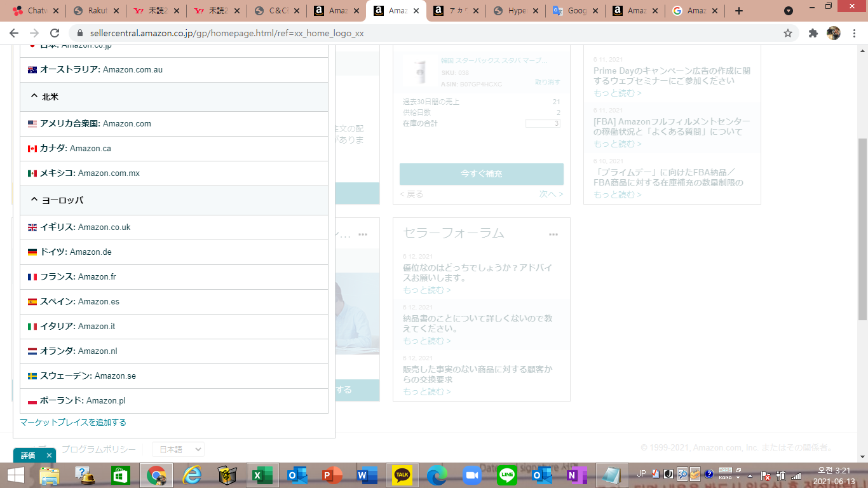Choose スウェーデン Amazon.se marketplace
The height and width of the screenshot is (488, 868).
tap(174, 376)
